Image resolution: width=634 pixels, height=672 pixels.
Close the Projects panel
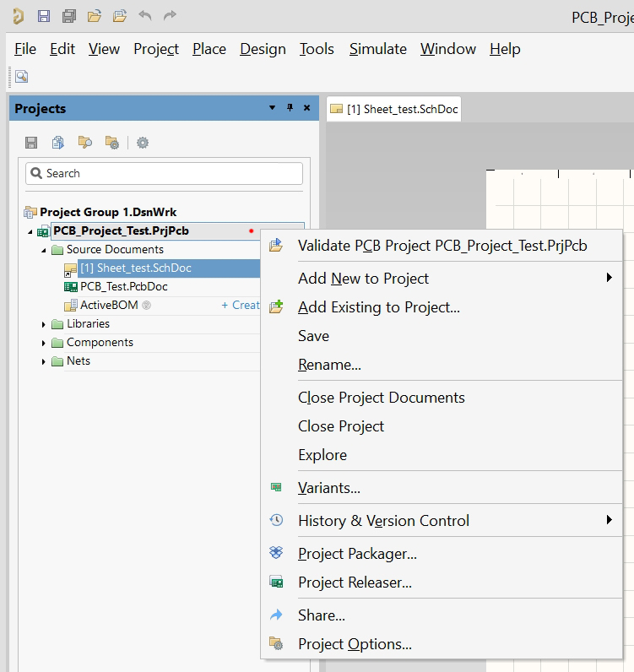[307, 107]
